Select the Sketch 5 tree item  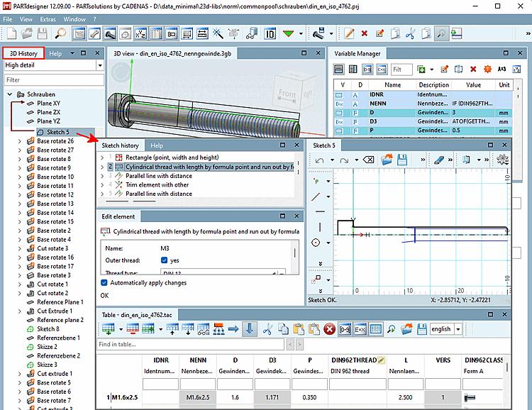(57, 132)
